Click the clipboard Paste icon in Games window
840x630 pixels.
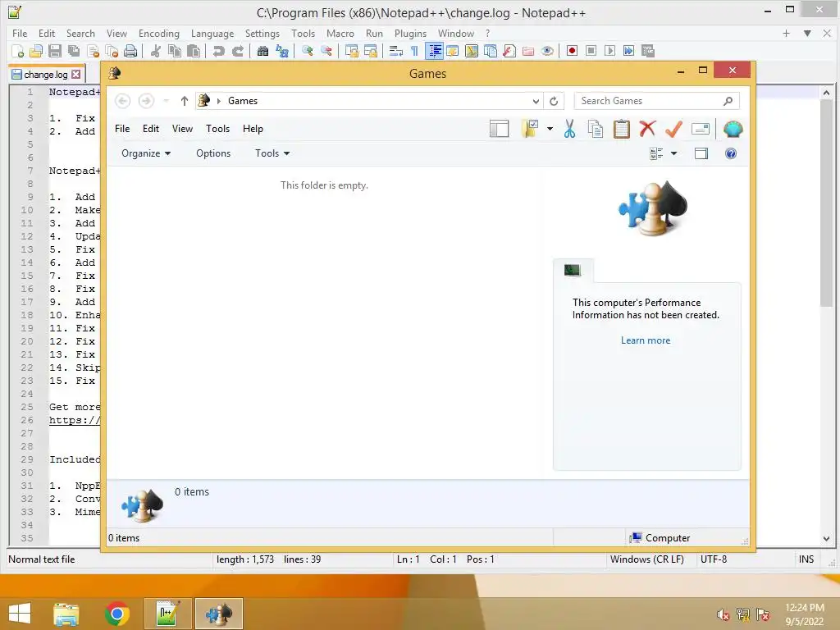point(622,129)
